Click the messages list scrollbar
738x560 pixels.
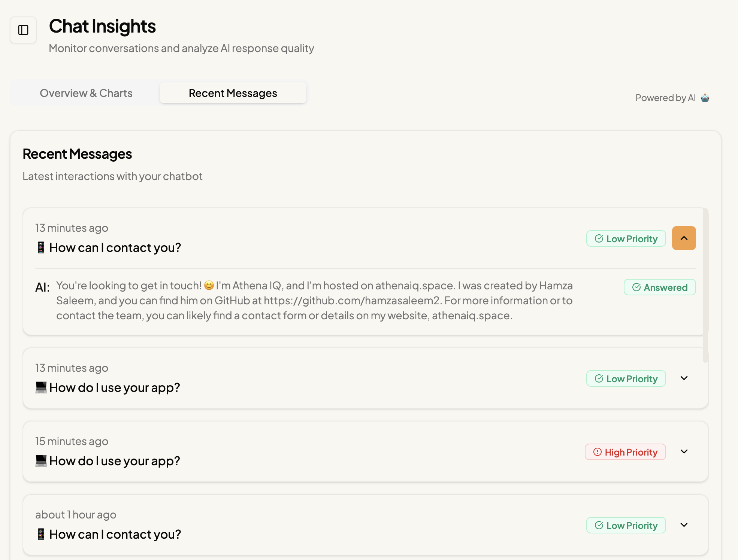point(705,284)
